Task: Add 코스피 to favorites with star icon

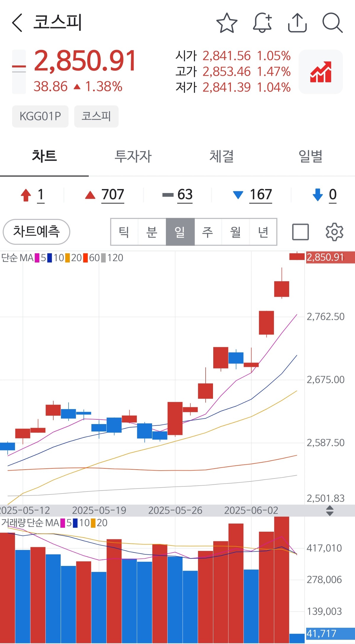Action: pyautogui.click(x=227, y=23)
